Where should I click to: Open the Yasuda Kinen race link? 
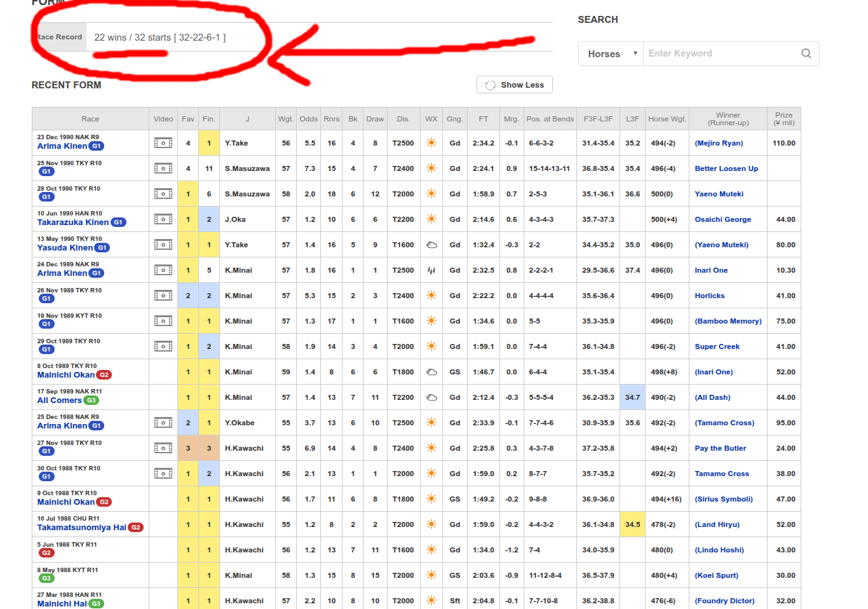pos(65,248)
